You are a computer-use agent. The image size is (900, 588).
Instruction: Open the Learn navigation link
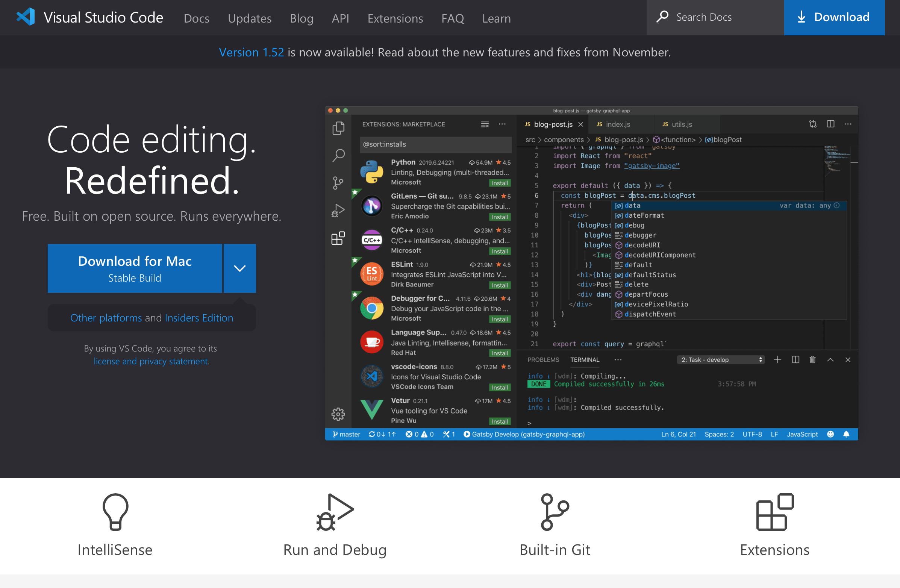pos(496,18)
